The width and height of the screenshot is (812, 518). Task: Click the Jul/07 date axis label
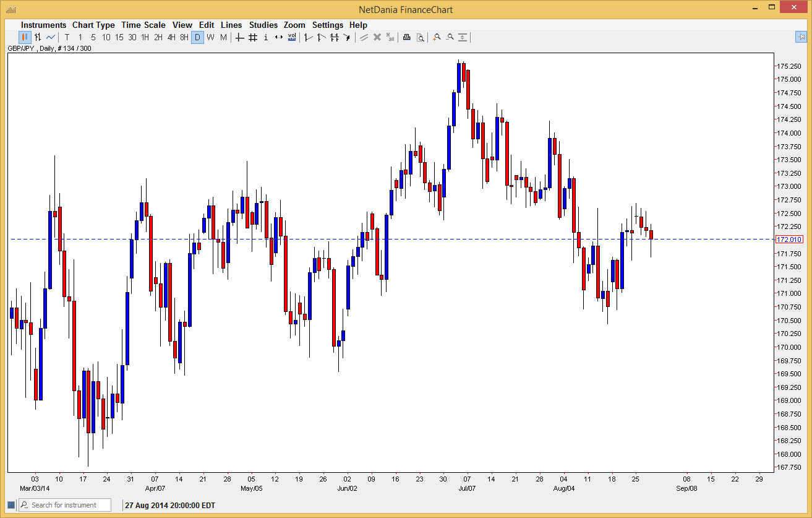[x=467, y=488]
